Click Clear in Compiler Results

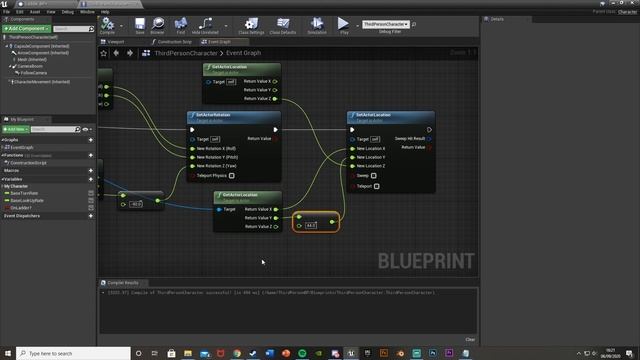(x=470, y=340)
